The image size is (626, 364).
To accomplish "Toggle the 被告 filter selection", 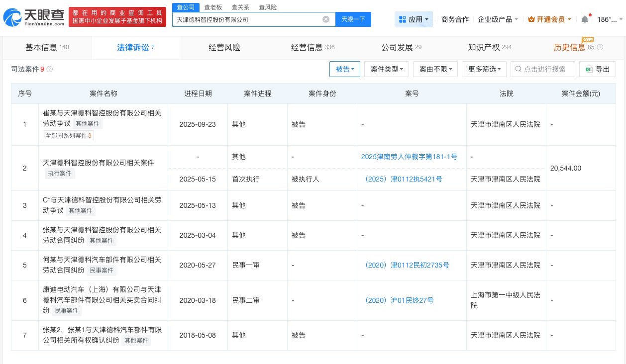I will pyautogui.click(x=345, y=69).
